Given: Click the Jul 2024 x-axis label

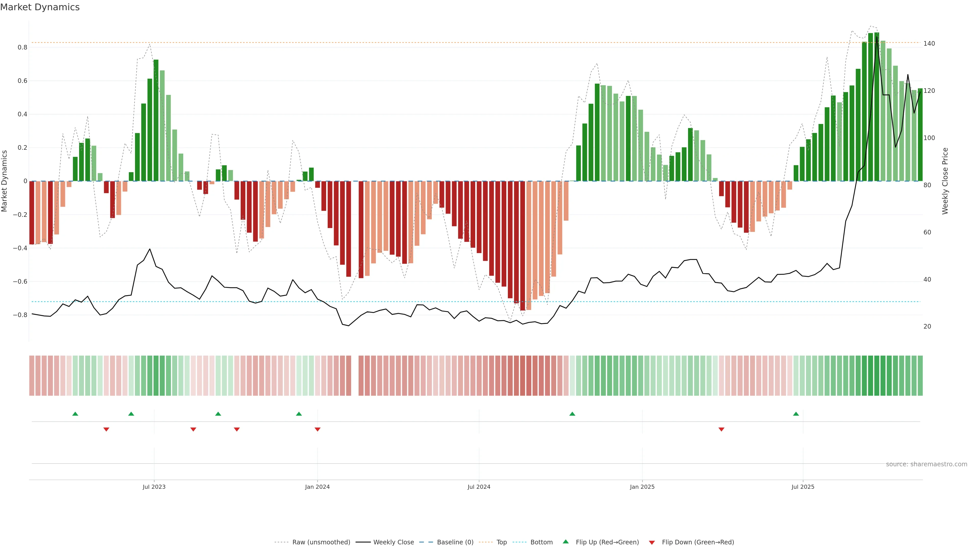Looking at the screenshot, I should tap(479, 487).
